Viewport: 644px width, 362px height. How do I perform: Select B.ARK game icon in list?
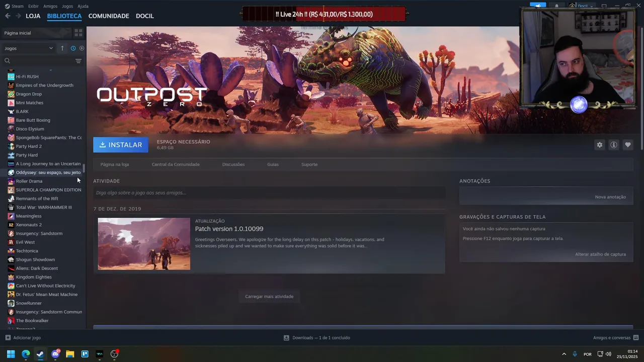11,112
